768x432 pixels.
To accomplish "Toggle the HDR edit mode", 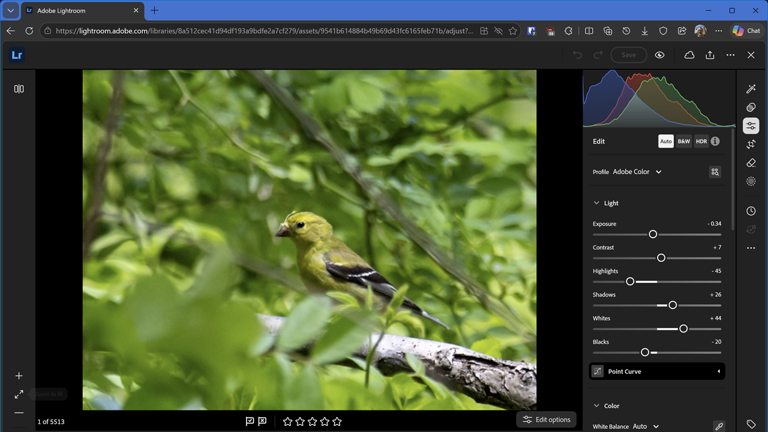I will (x=701, y=141).
